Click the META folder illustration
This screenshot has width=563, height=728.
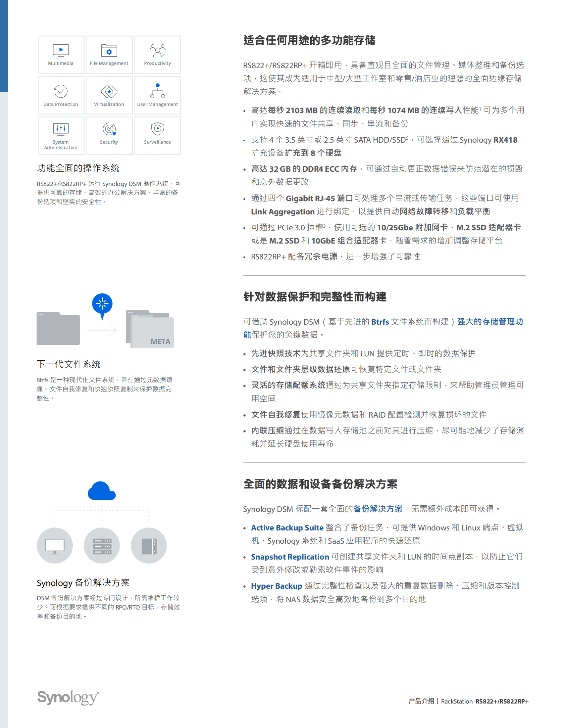point(150,329)
